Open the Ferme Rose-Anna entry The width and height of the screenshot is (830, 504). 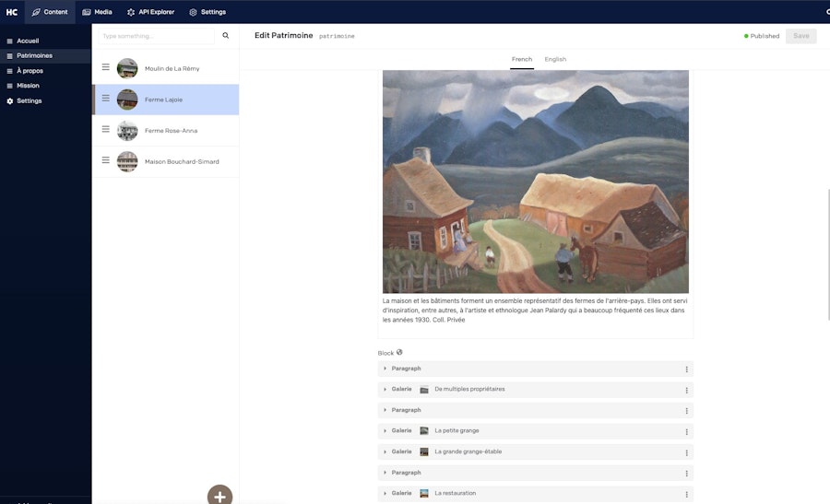[166, 131]
